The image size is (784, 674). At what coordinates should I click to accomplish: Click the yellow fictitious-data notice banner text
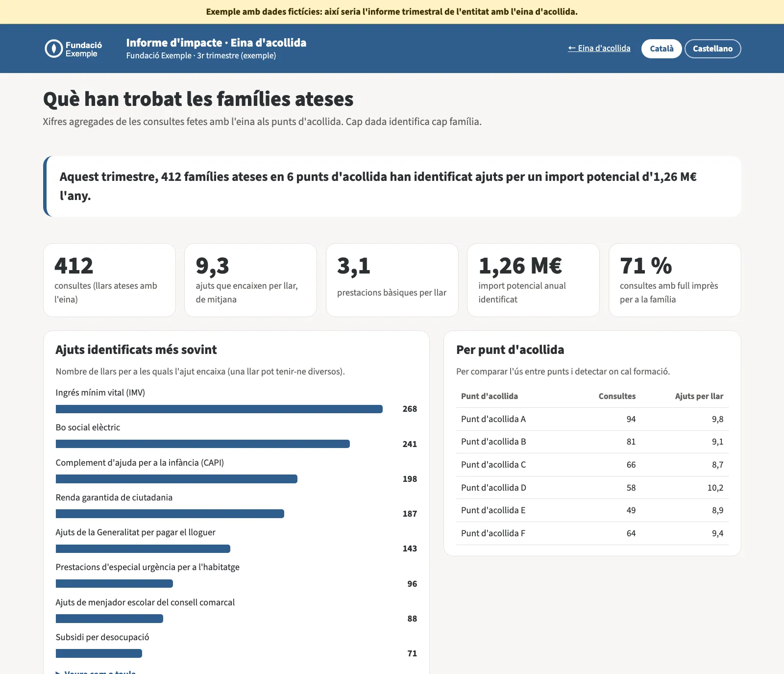pyautogui.click(x=392, y=12)
